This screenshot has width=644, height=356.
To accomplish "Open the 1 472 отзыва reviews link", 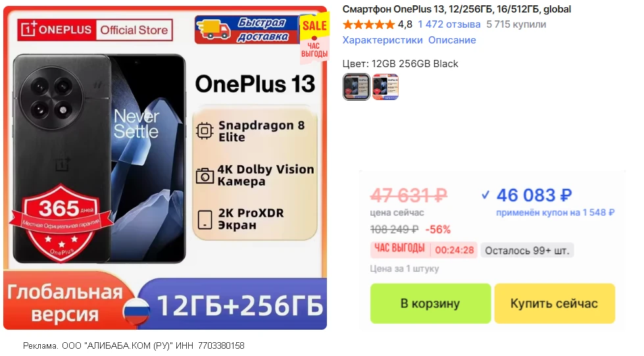I will 449,24.
